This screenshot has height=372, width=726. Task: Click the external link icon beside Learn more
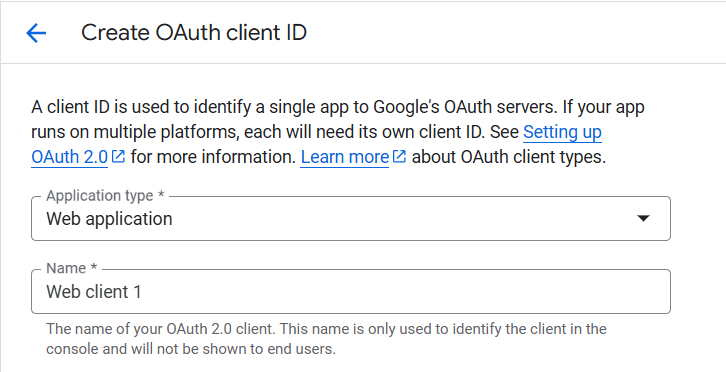(x=399, y=157)
